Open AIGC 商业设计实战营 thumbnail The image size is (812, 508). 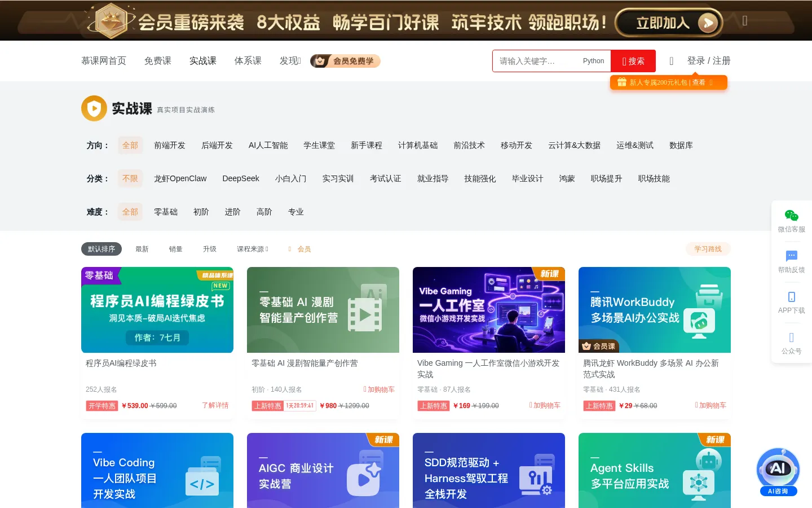[323, 471]
